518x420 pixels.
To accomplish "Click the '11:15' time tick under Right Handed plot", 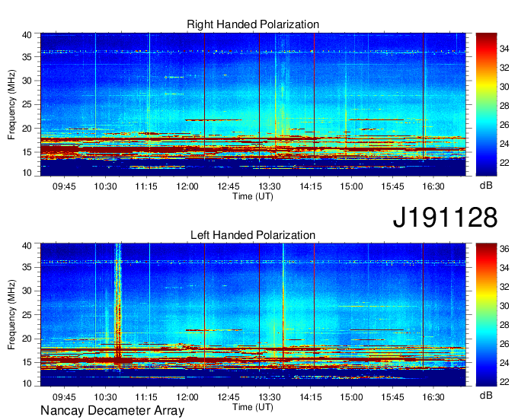I will 146,186.
